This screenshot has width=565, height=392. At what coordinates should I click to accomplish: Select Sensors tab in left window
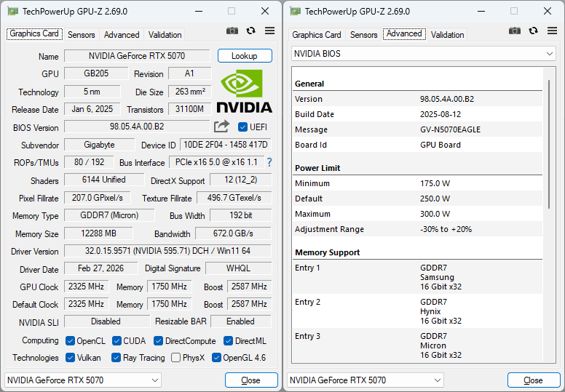pyautogui.click(x=81, y=35)
